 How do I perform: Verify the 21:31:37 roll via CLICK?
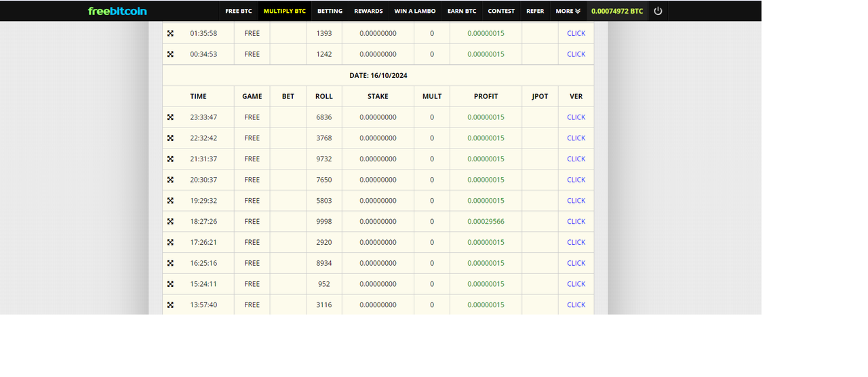coord(576,159)
